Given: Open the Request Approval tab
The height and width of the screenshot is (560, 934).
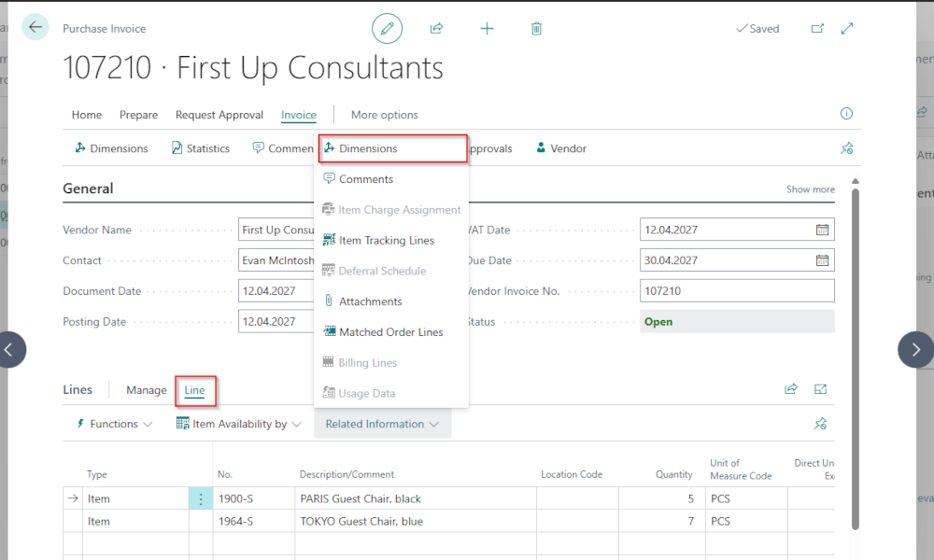Looking at the screenshot, I should pos(219,115).
